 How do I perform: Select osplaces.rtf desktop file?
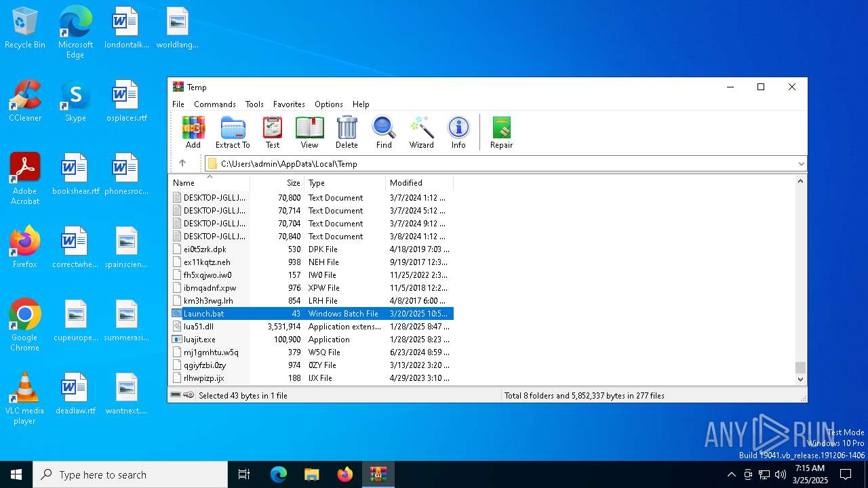[x=126, y=102]
